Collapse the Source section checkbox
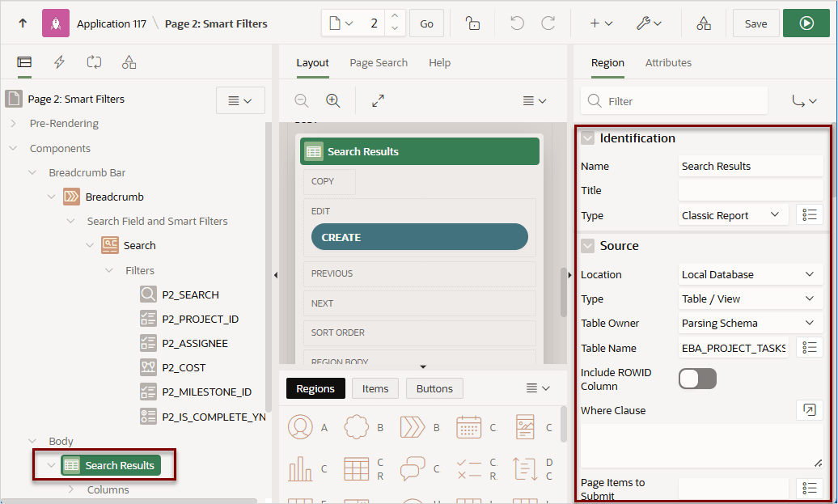 tap(587, 245)
